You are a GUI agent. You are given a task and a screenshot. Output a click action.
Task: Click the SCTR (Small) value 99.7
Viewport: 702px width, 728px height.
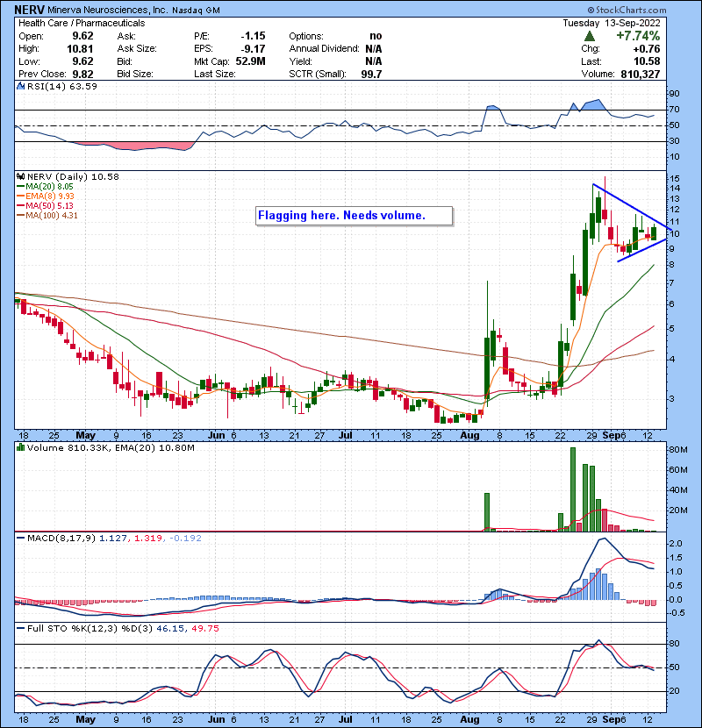coord(371,75)
